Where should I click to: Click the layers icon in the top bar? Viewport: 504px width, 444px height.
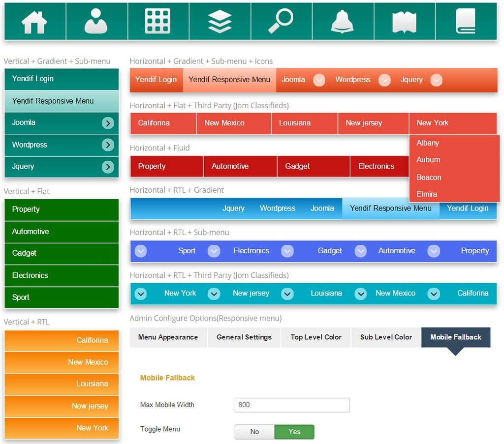coord(220,21)
